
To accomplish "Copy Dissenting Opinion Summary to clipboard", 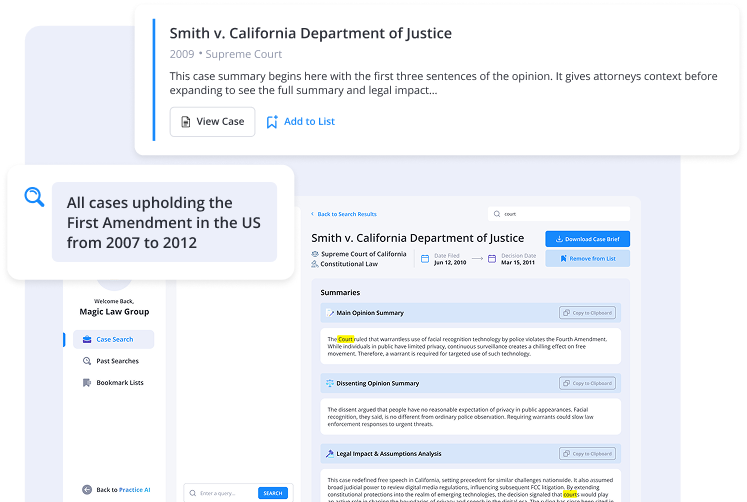I will [x=587, y=383].
